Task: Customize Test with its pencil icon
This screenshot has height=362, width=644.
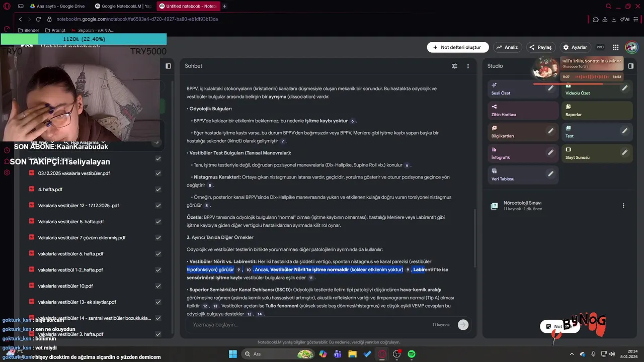Action: pyautogui.click(x=625, y=131)
